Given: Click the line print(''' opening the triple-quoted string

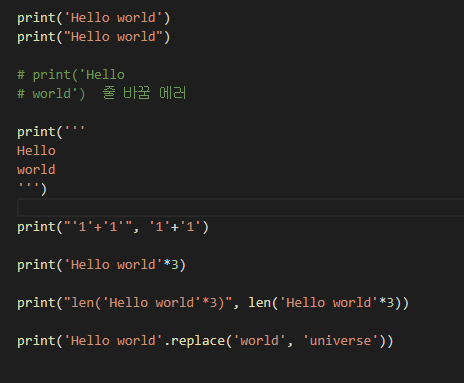Looking at the screenshot, I should [x=51, y=132].
